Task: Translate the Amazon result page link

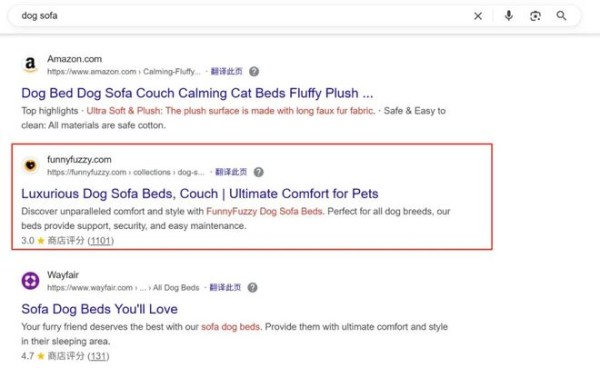Action: click(227, 72)
